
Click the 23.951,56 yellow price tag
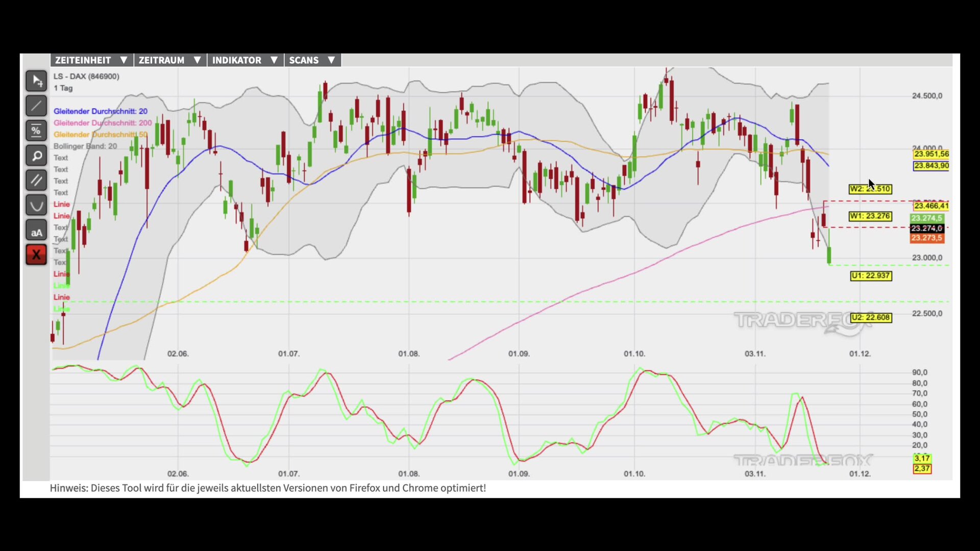pyautogui.click(x=931, y=154)
